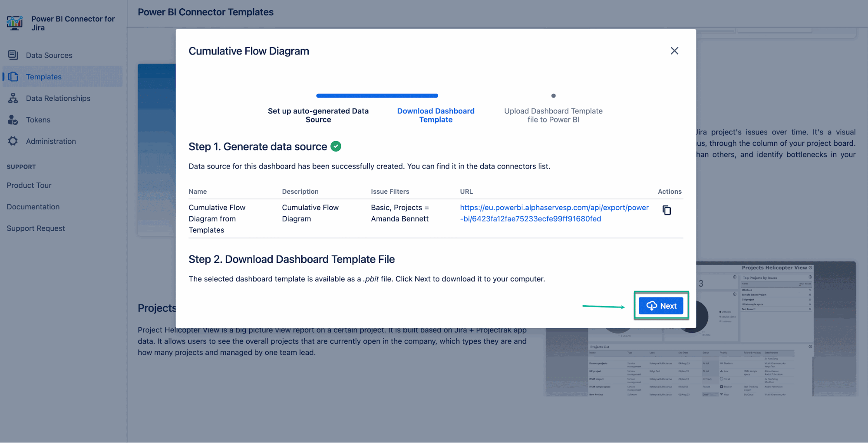Close the Cumulative Flow Diagram dialog

674,51
